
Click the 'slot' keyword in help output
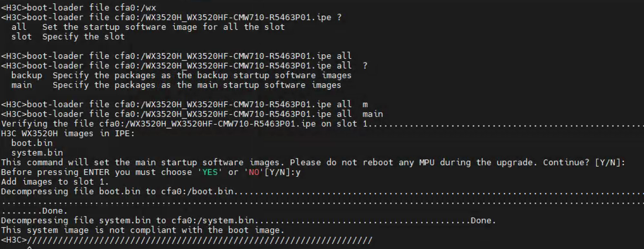pos(21,37)
